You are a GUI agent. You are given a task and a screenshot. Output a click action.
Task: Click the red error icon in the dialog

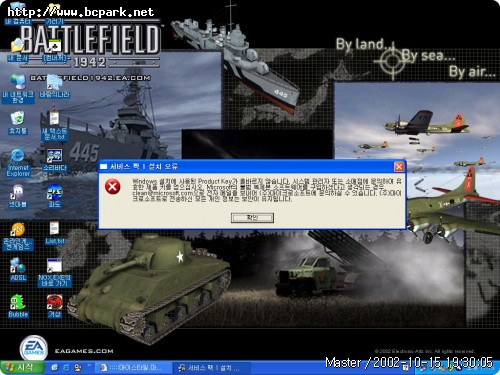pyautogui.click(x=113, y=186)
